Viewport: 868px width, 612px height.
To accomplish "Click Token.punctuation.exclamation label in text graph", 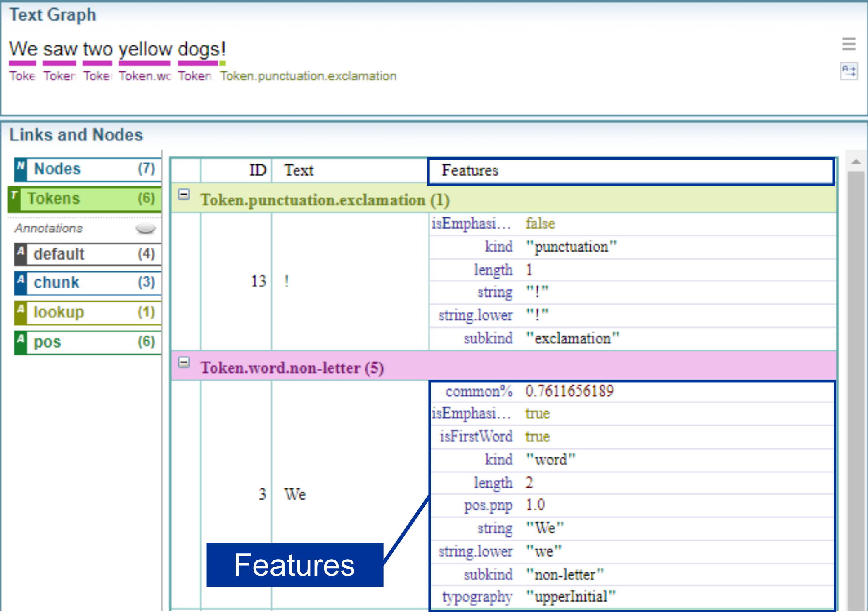I will tap(308, 76).
